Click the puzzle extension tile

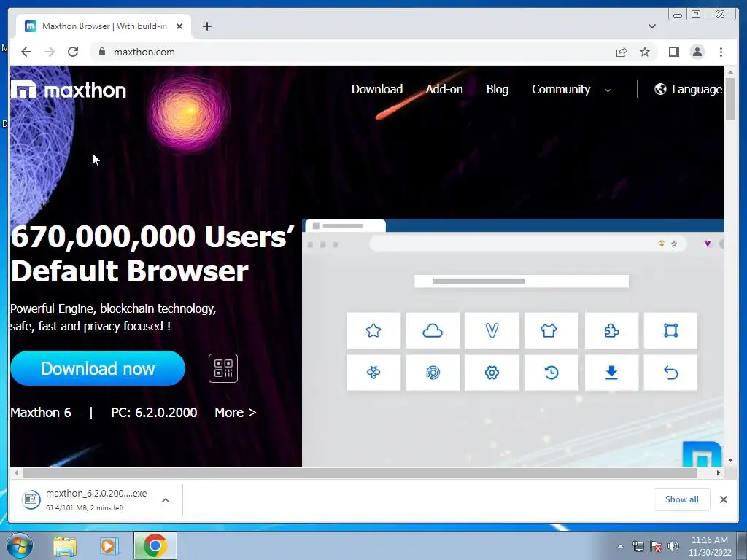click(x=612, y=330)
